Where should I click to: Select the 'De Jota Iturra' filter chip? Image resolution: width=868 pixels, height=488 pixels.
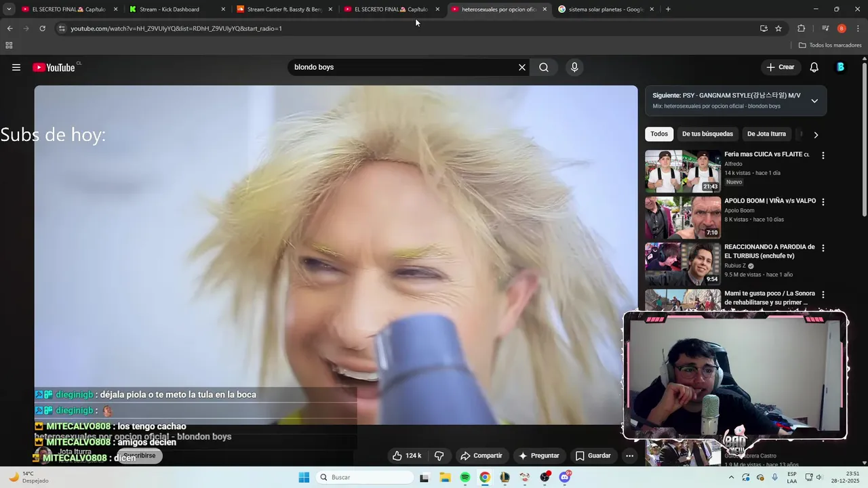point(766,134)
